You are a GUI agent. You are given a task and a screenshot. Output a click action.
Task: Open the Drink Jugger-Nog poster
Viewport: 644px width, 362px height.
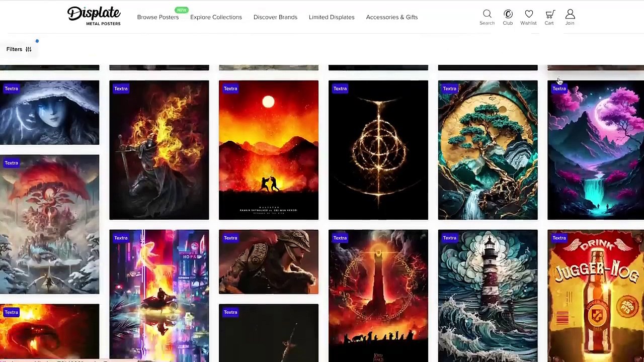tap(596, 296)
